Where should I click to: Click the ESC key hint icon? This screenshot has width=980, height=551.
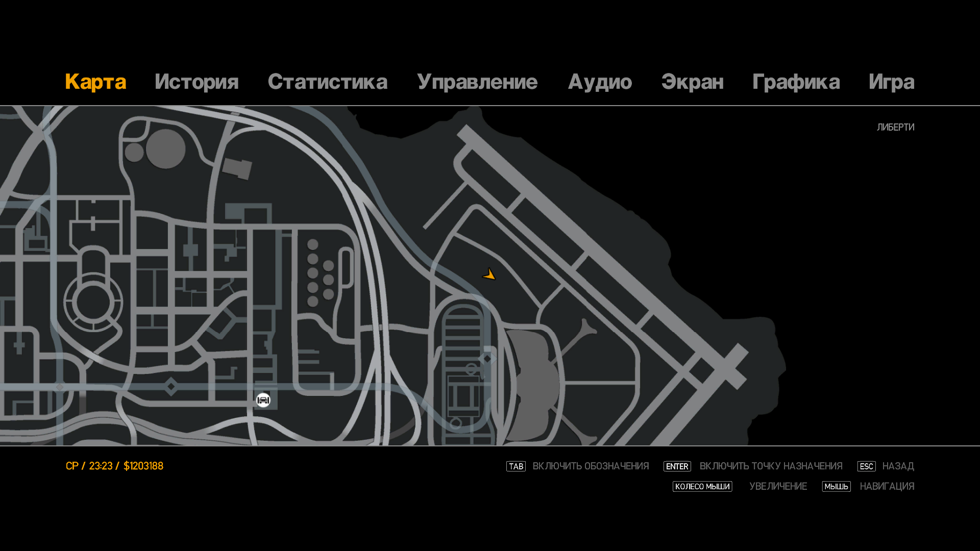[866, 466]
